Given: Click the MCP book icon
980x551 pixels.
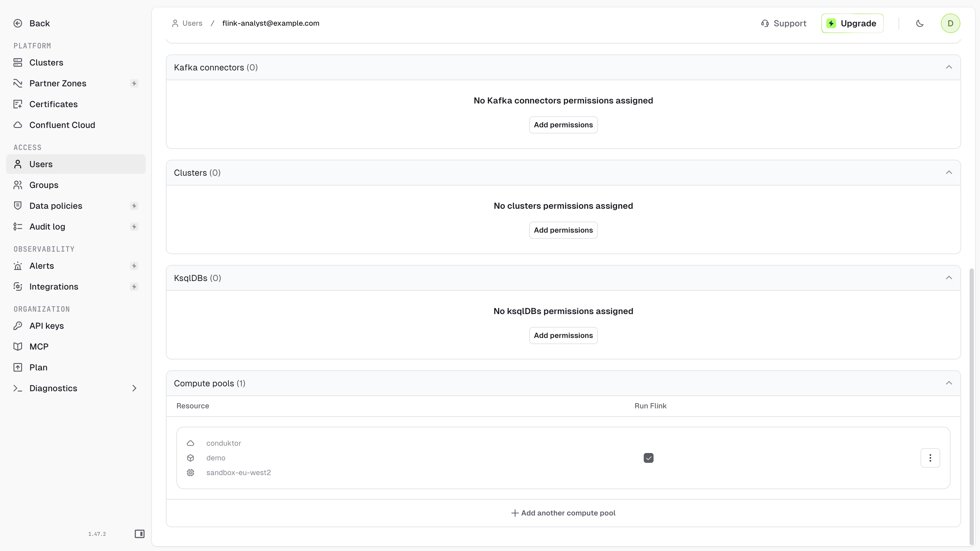Looking at the screenshot, I should (x=17, y=347).
